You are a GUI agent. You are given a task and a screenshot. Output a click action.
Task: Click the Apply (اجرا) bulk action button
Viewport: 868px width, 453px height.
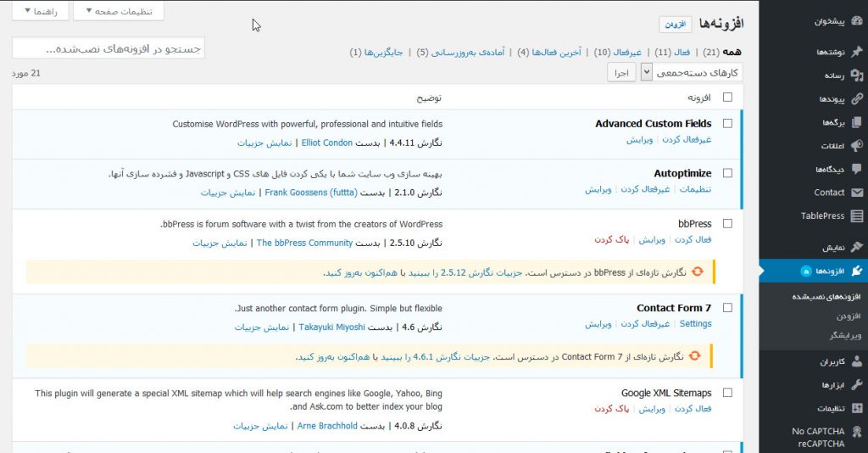point(621,73)
